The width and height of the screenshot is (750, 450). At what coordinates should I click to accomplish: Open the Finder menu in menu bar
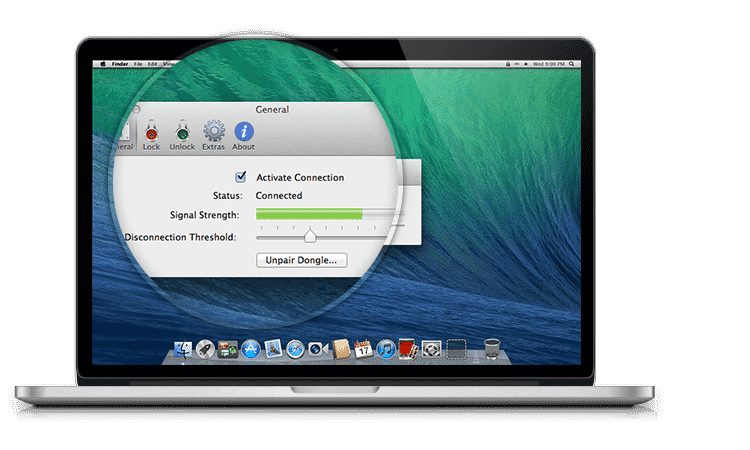121,63
